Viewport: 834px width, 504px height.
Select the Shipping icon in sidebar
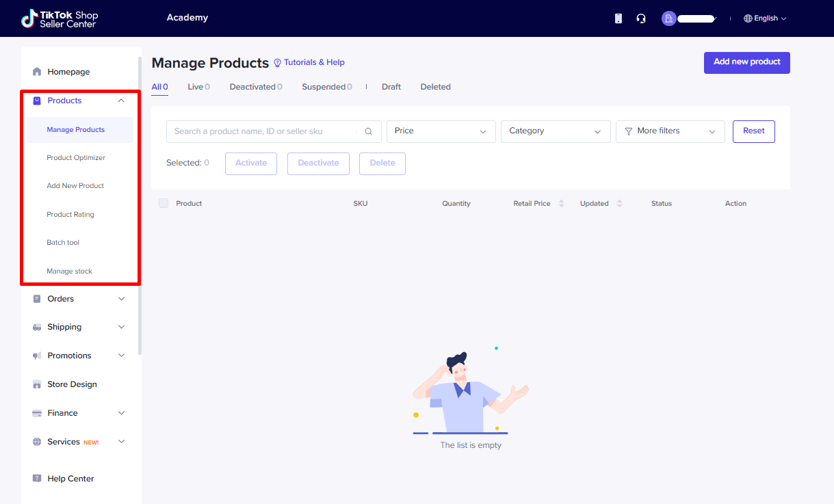click(x=36, y=327)
